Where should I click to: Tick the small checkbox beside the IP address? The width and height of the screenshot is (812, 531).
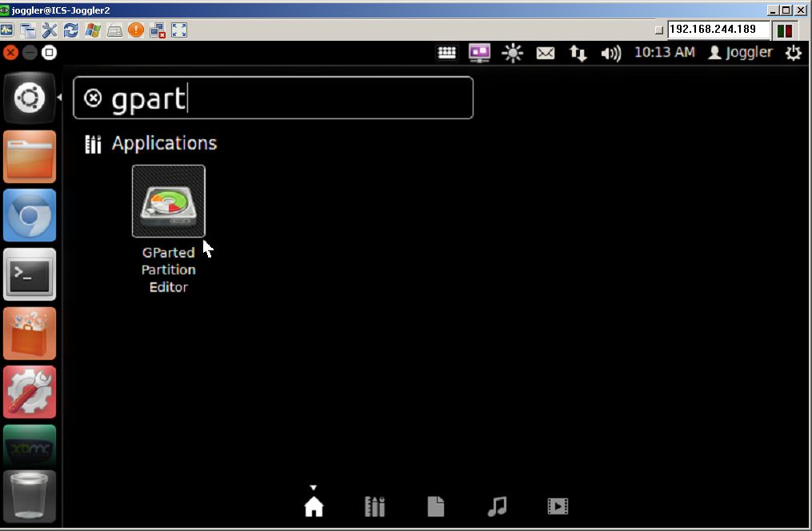[658, 30]
